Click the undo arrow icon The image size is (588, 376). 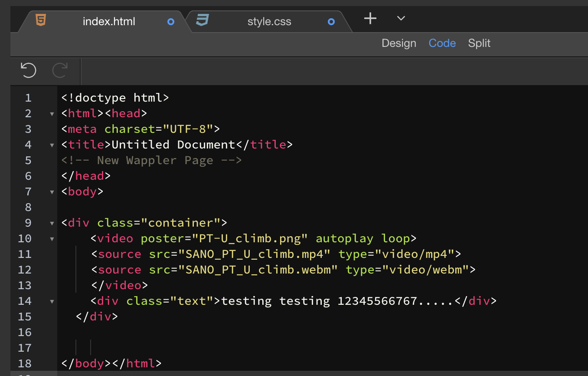(x=29, y=70)
